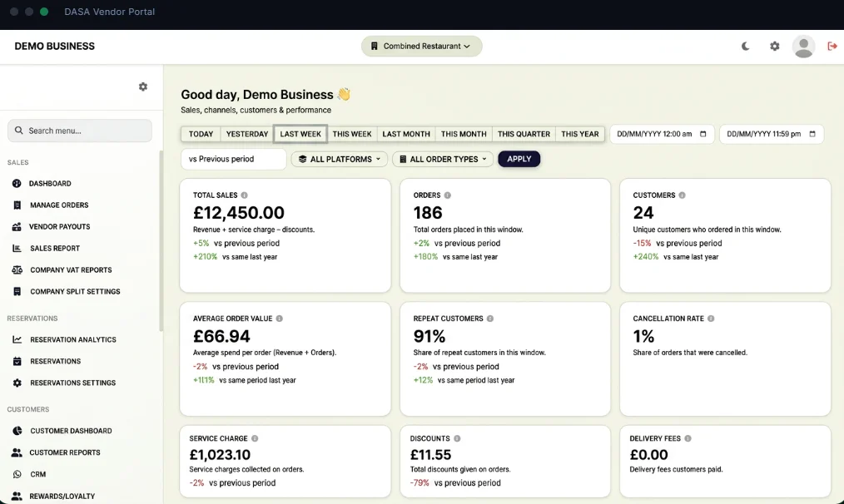Image resolution: width=844 pixels, height=504 pixels.
Task: Click info icon next to Orders
Action: (x=447, y=195)
